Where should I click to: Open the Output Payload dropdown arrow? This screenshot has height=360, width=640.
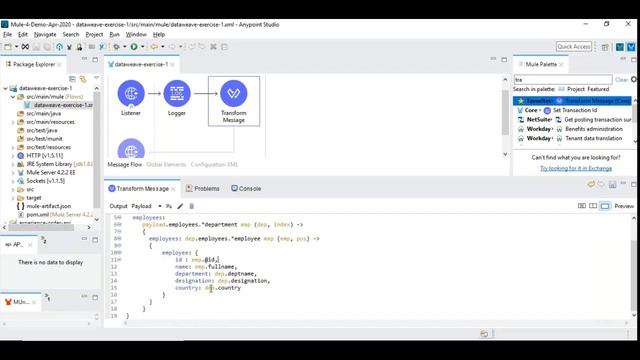[160, 206]
